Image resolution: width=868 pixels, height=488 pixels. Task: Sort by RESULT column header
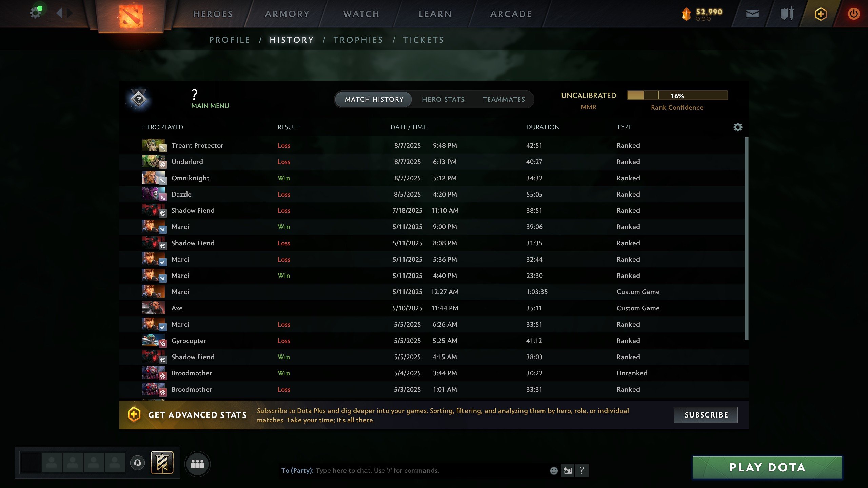coord(289,127)
